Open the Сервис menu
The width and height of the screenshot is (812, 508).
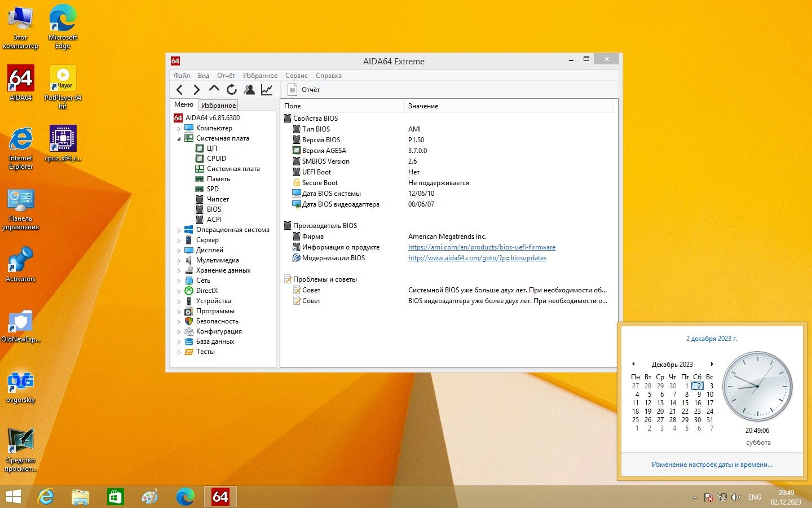(296, 76)
